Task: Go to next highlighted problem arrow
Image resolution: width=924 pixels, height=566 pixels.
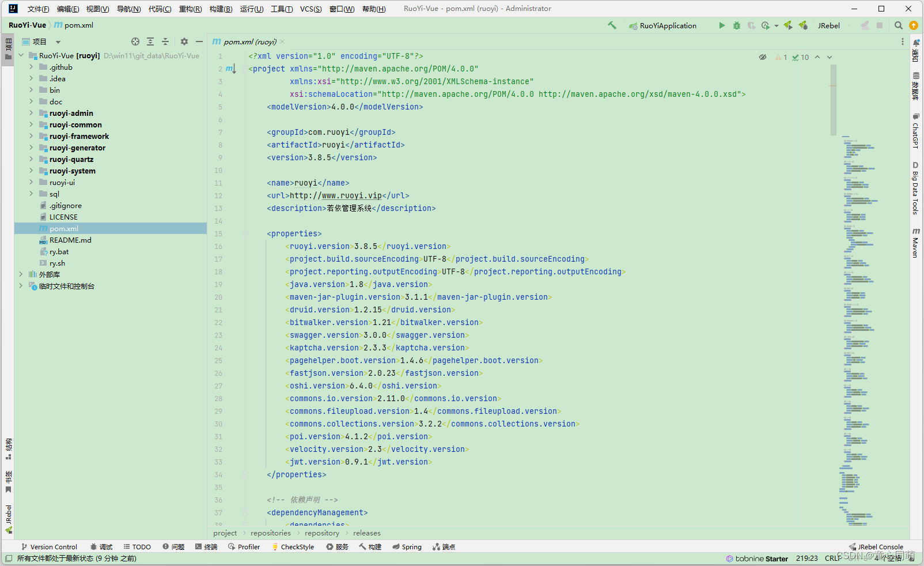Action: pyautogui.click(x=830, y=57)
